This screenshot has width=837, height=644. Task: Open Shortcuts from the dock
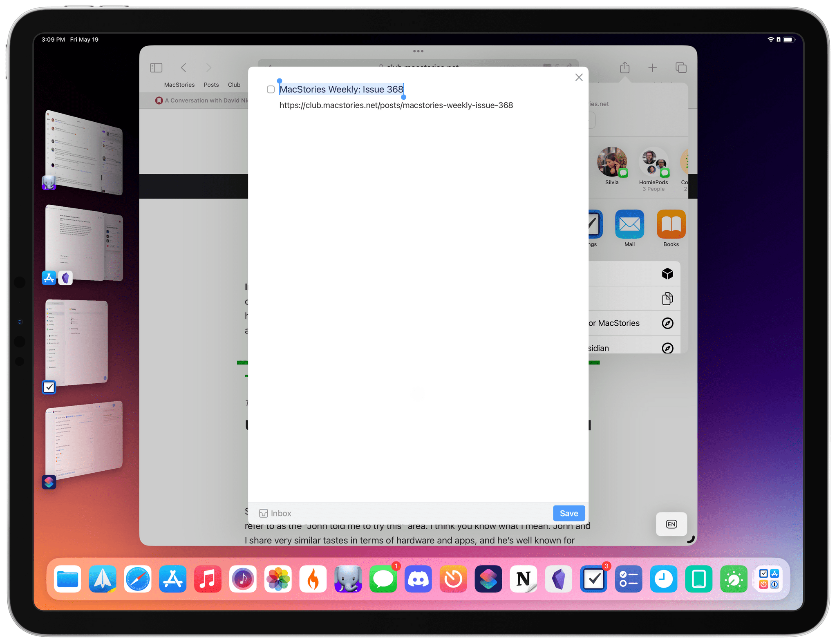point(488,579)
